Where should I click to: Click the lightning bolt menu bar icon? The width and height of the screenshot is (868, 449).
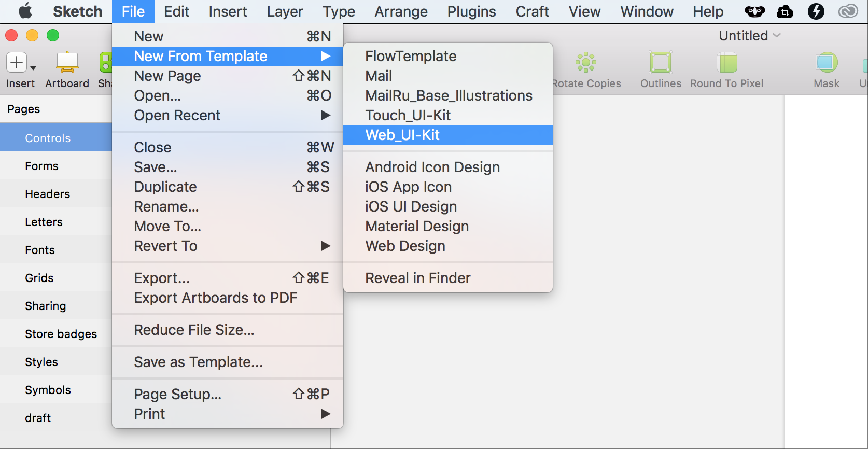point(816,11)
